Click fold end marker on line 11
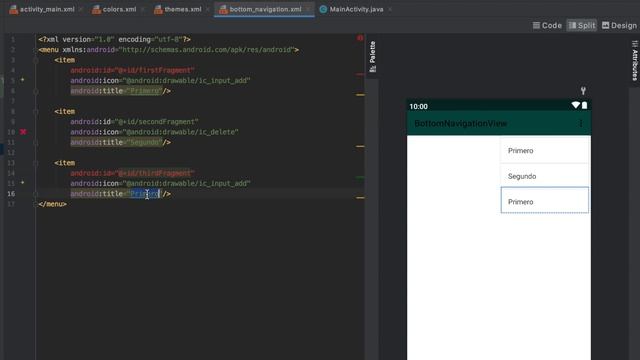 tap(36, 142)
